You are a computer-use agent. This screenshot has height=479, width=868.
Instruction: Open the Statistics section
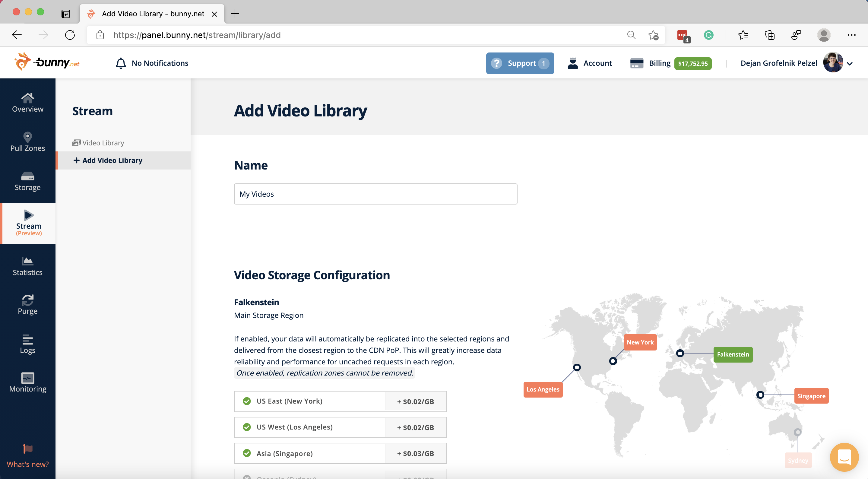point(28,266)
